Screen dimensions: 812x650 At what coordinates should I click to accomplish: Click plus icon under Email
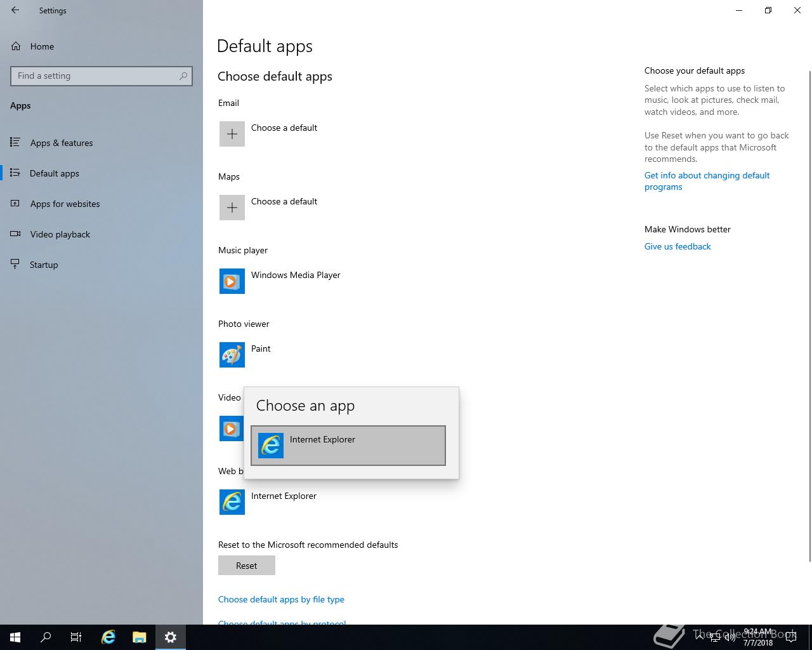click(232, 134)
